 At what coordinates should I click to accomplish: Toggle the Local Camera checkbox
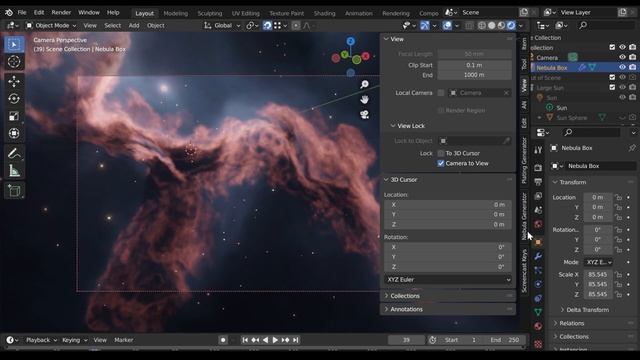441,93
